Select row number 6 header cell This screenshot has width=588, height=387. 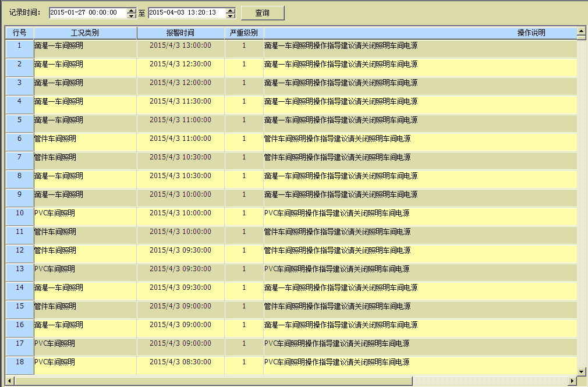coord(19,139)
